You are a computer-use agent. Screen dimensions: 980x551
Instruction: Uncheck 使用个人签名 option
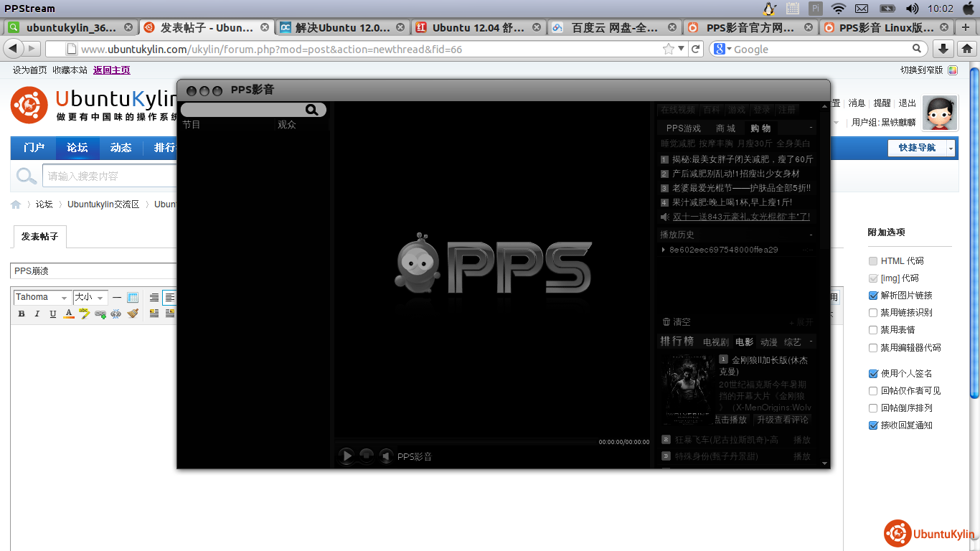(x=873, y=374)
